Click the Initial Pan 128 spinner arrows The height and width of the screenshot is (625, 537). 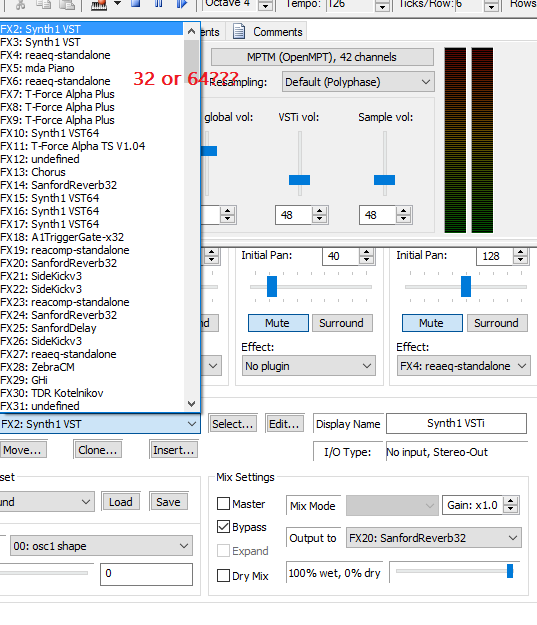[520, 256]
